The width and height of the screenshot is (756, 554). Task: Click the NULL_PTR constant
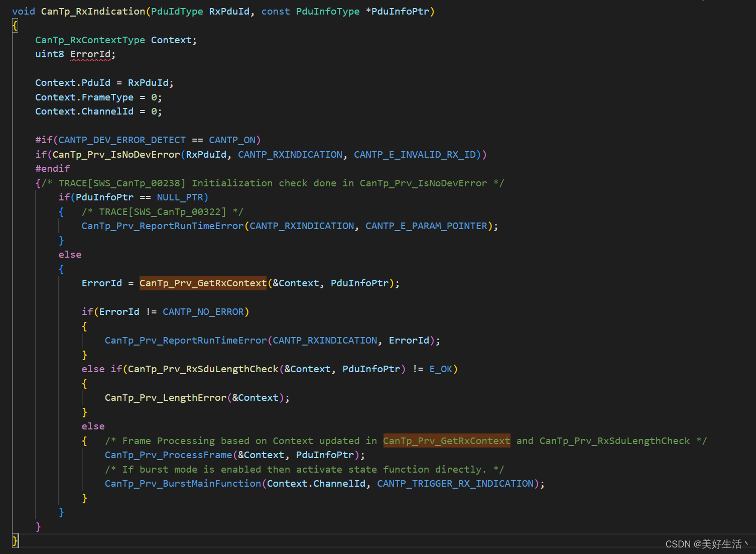tap(180, 197)
